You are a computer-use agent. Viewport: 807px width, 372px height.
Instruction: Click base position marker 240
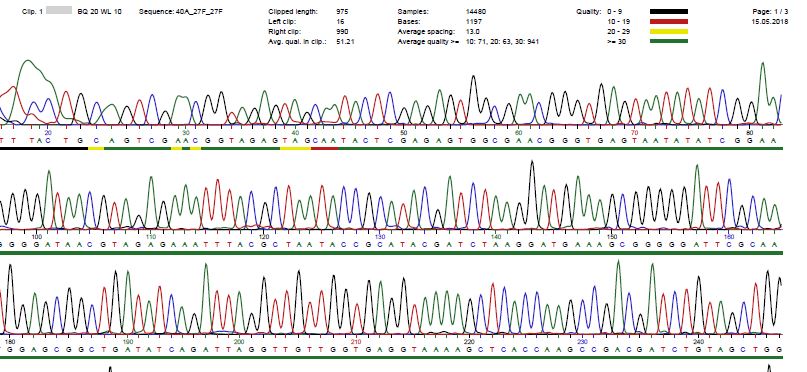698,342
